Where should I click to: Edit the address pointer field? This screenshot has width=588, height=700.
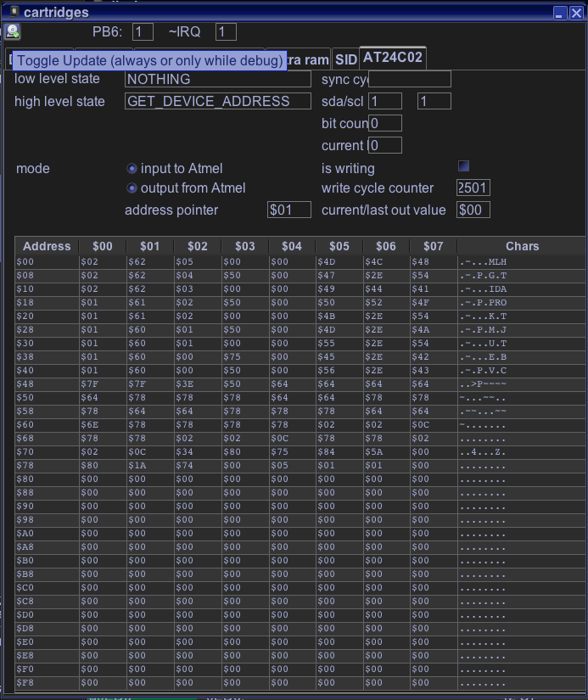(x=288, y=210)
